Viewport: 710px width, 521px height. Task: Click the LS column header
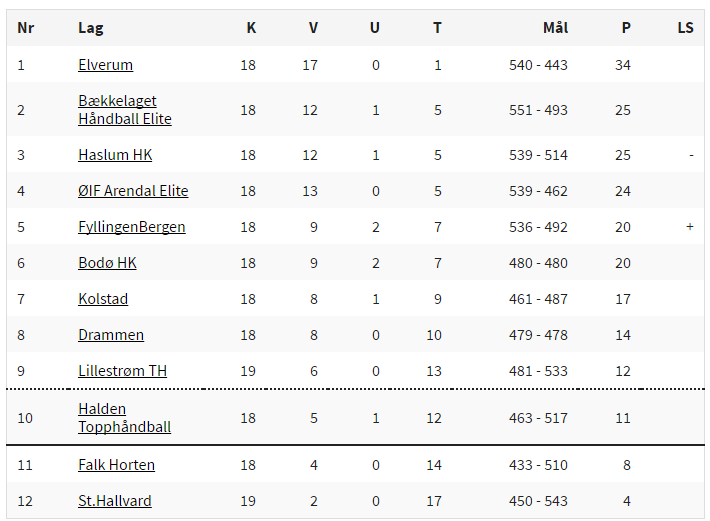(x=686, y=28)
